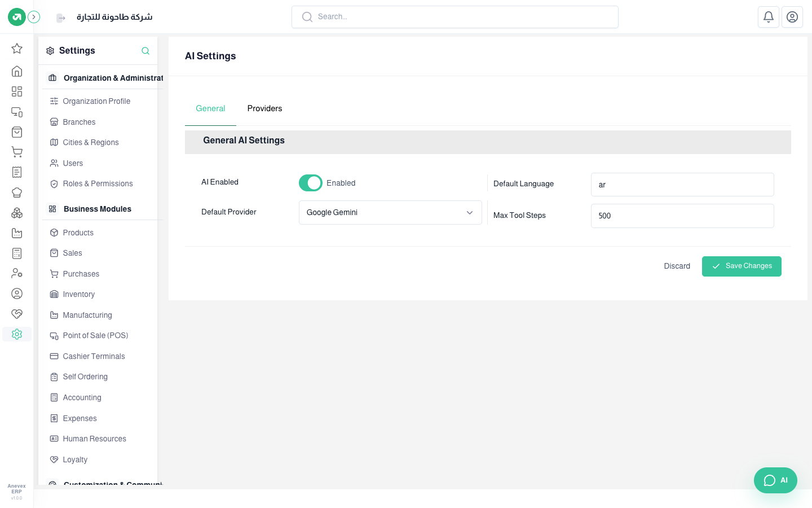Open notifications bell icon

click(x=769, y=17)
